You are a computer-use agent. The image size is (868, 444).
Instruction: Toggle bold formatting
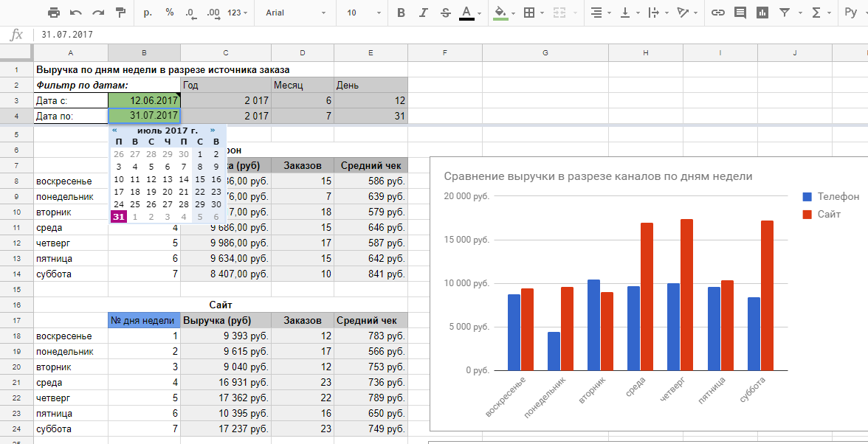401,13
